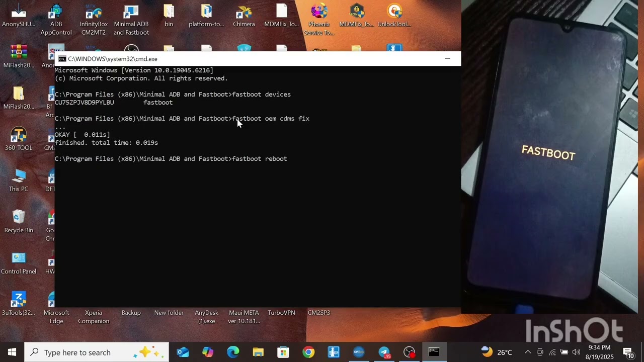Open Microsoft Edge from the taskbar
Screen dimensions: 644x362
coord(233,352)
